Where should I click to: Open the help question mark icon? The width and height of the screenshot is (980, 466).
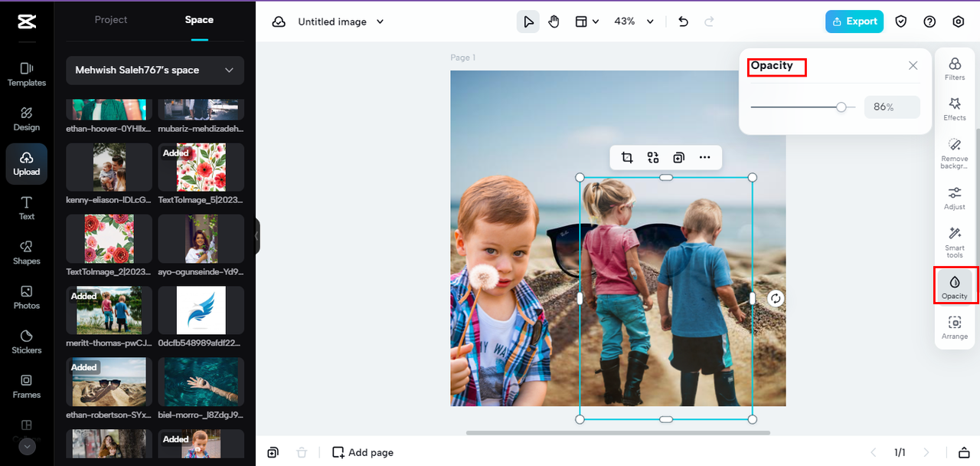929,21
